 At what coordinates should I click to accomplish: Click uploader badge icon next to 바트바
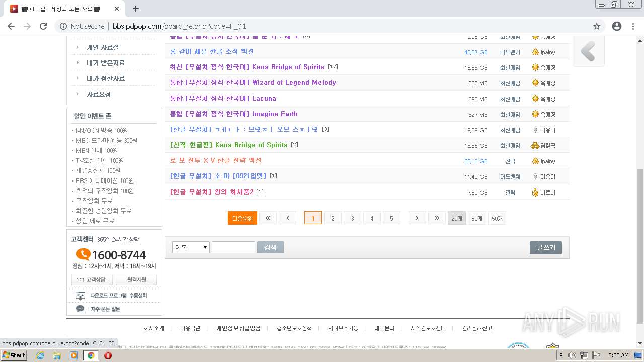click(535, 192)
